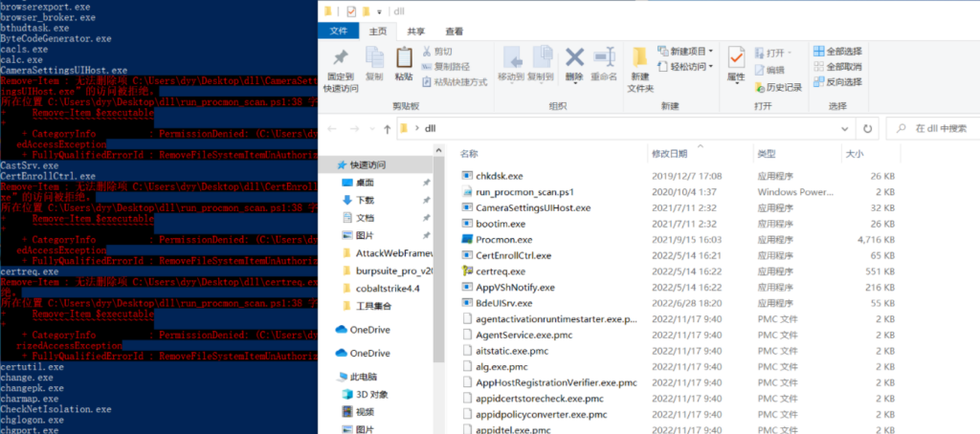Switch to 共享 (Share) ribbon tab
Viewport: 980px width, 434px height.
point(416,31)
